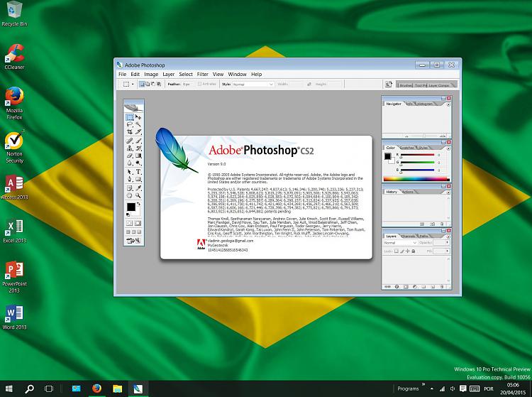Toggle the Anti-alias checkbox
This screenshot has height=397, width=532.
(199, 84)
